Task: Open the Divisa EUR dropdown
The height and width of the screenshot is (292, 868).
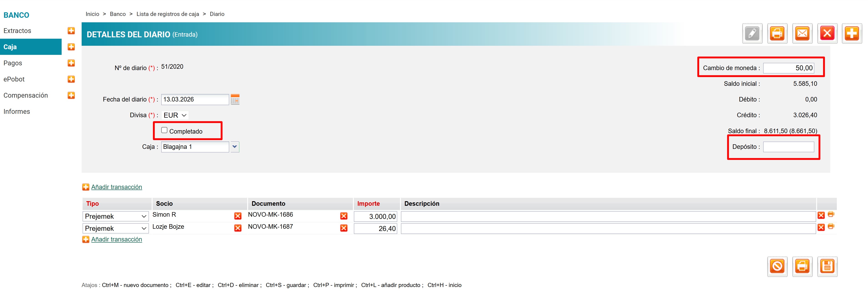Action: pos(175,115)
